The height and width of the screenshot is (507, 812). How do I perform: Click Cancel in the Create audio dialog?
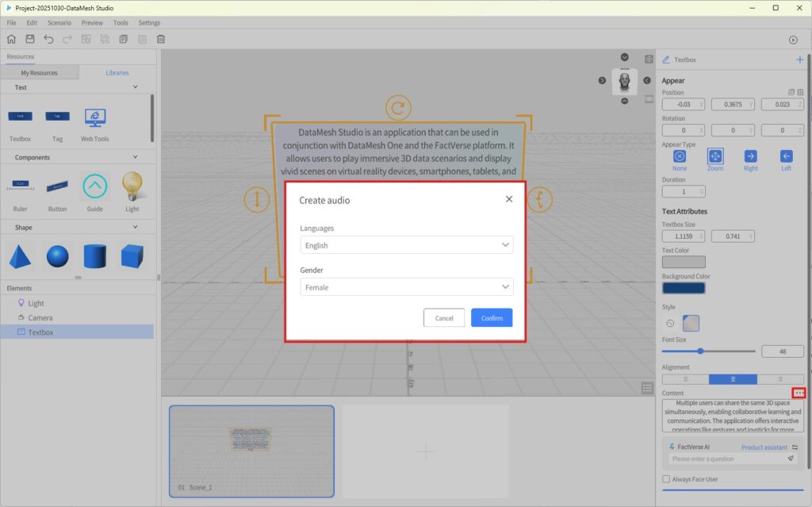coord(444,318)
